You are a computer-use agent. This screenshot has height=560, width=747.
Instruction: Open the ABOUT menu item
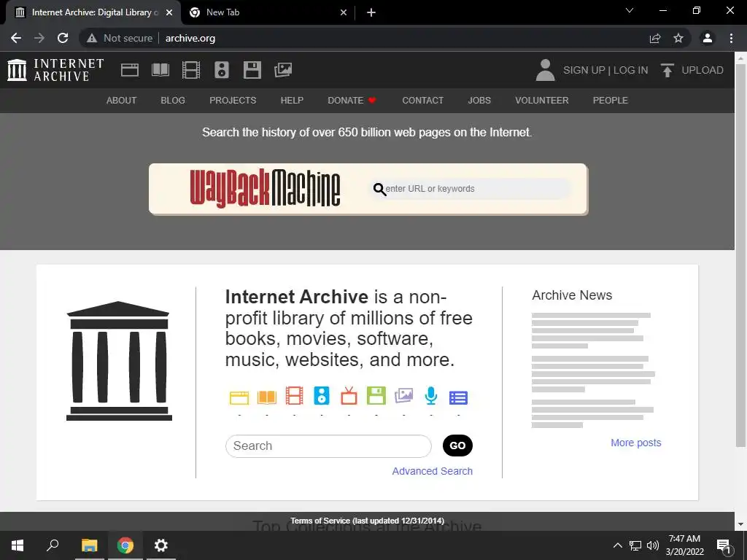pyautogui.click(x=122, y=101)
